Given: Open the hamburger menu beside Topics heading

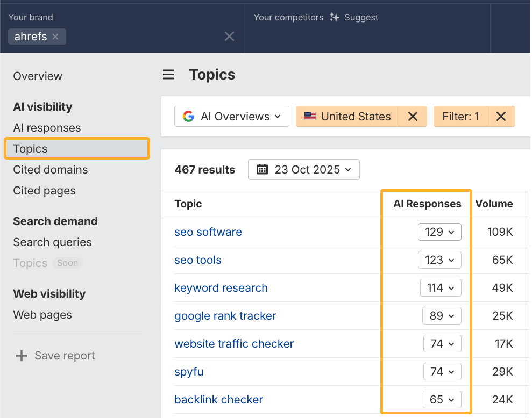Looking at the screenshot, I should [168, 74].
